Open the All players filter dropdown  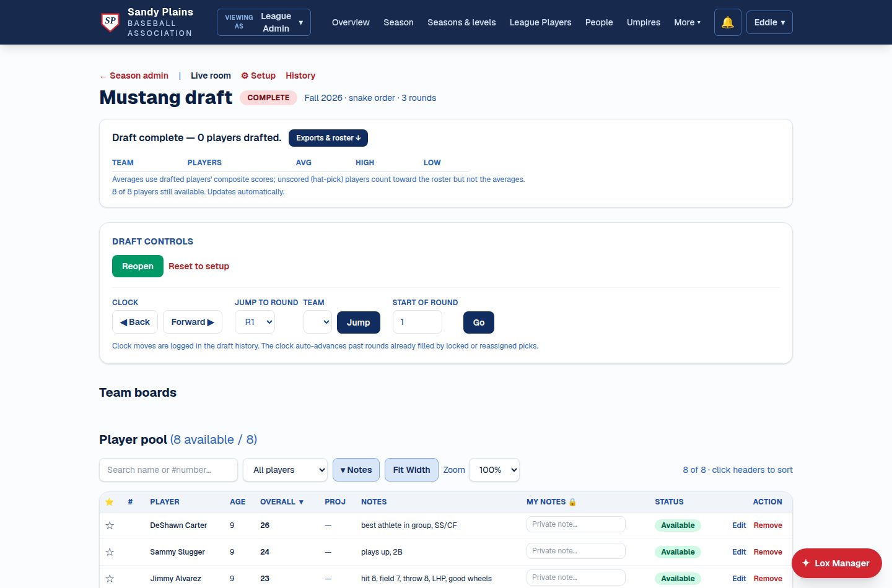pyautogui.click(x=286, y=470)
